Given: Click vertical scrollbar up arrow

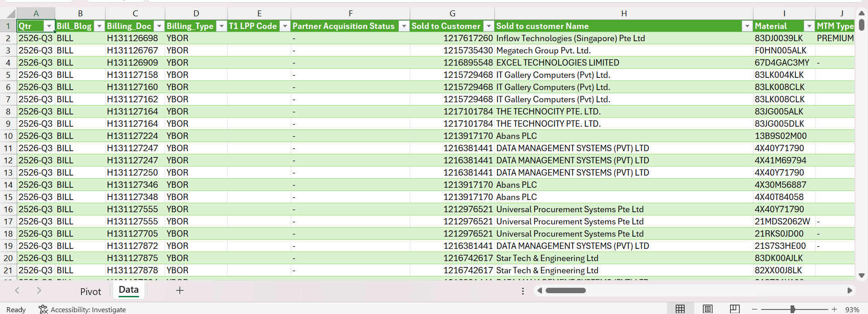Looking at the screenshot, I should click(862, 13).
